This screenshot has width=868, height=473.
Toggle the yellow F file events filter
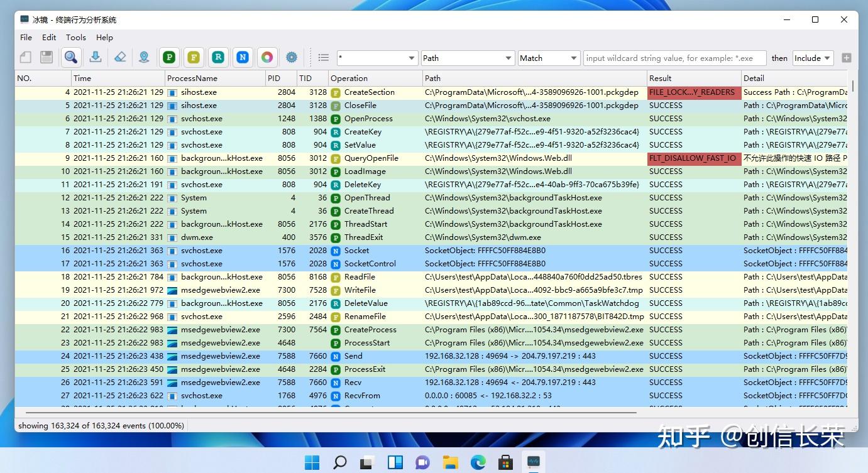point(194,58)
